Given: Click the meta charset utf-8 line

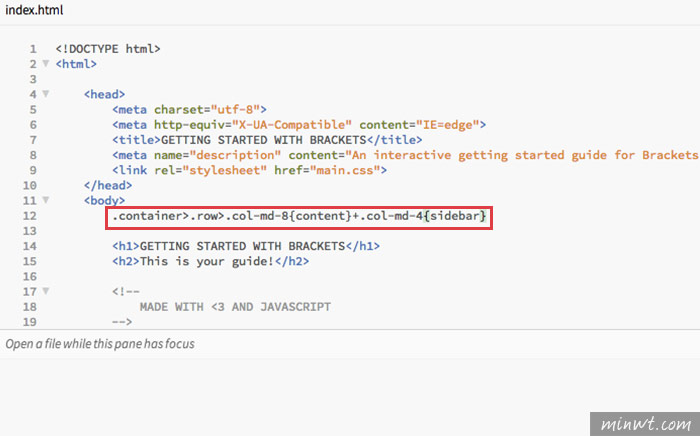Looking at the screenshot, I should [189, 110].
